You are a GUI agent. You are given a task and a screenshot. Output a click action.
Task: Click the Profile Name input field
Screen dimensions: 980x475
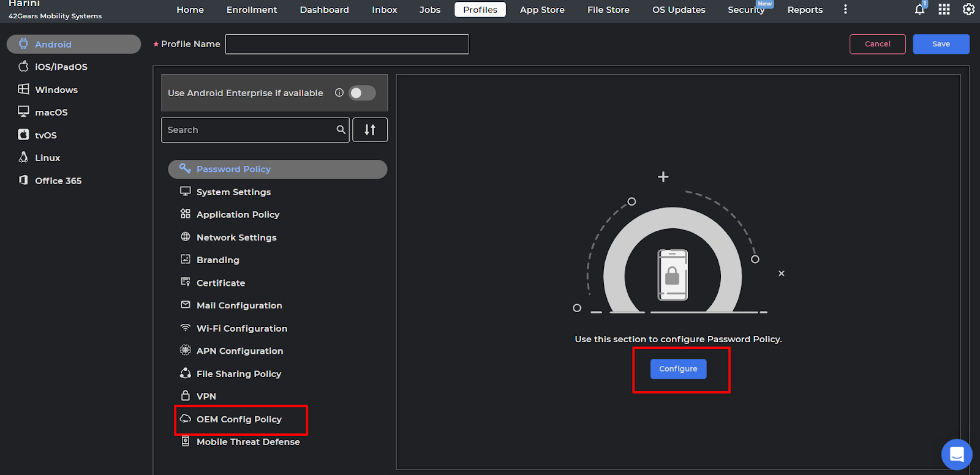pos(347,44)
